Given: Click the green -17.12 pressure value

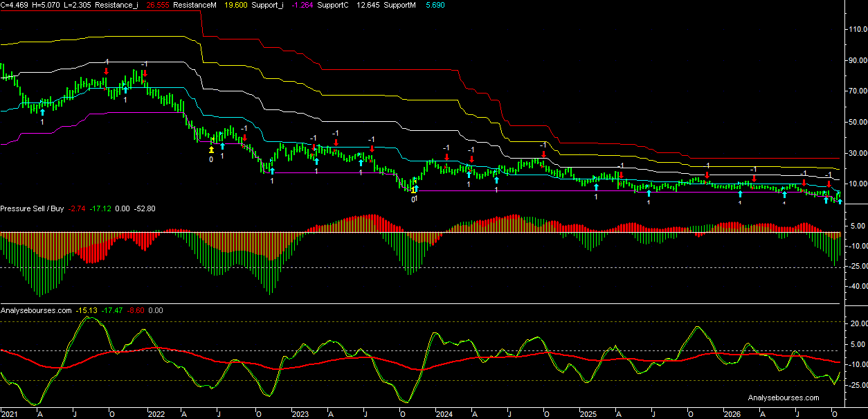Looking at the screenshot, I should 101,208.
